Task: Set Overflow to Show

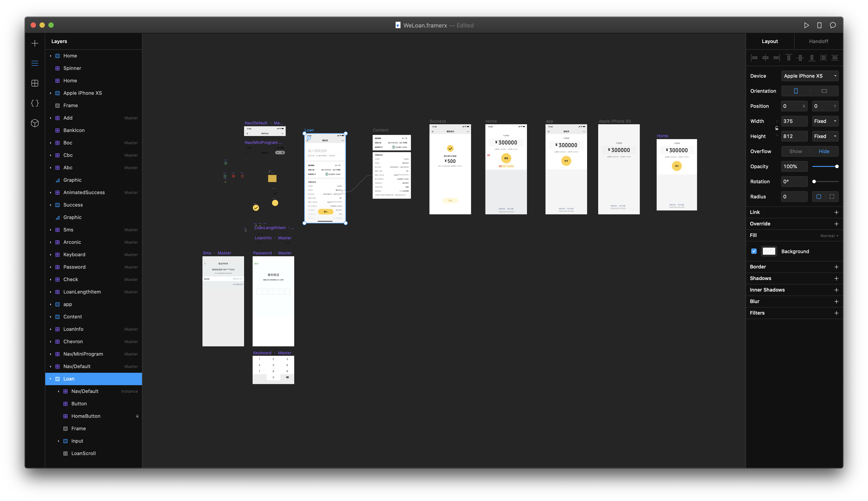Action: (795, 151)
